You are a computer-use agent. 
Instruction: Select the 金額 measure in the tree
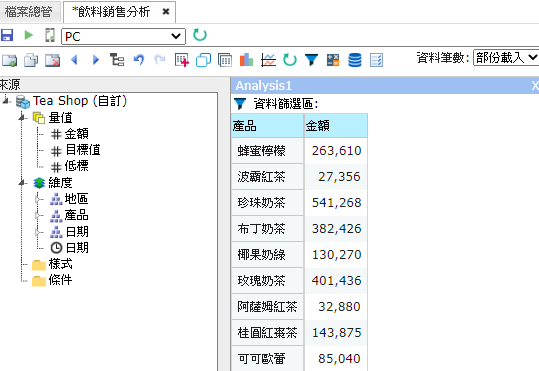coord(77,134)
